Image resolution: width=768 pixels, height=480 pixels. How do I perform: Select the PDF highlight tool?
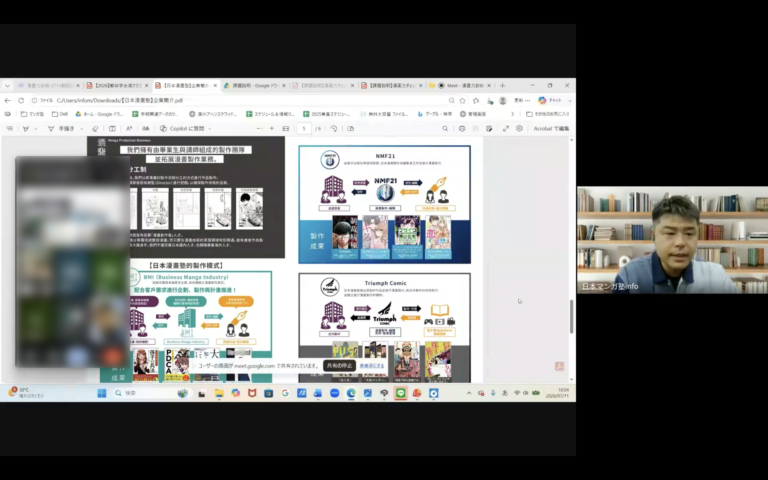click(26, 128)
